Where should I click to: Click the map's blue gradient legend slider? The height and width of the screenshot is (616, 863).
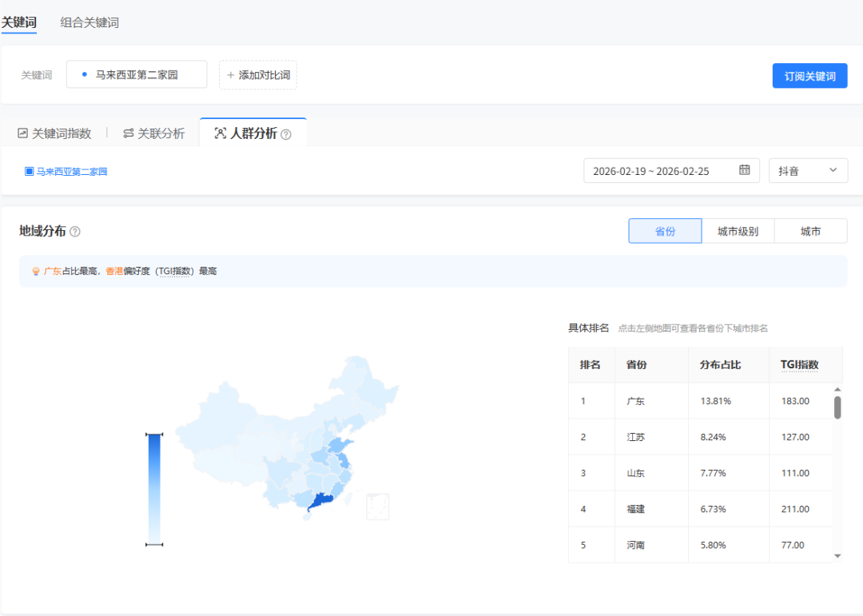(x=154, y=489)
